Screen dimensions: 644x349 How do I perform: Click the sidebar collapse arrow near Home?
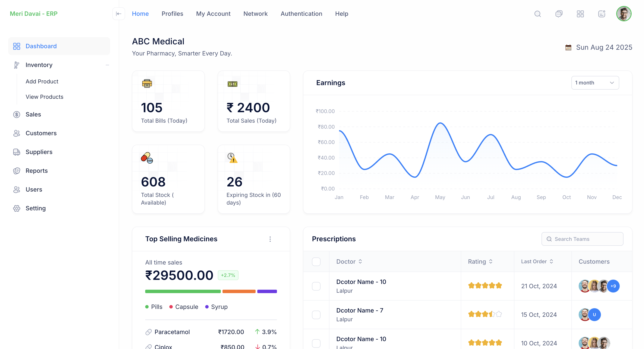(119, 14)
